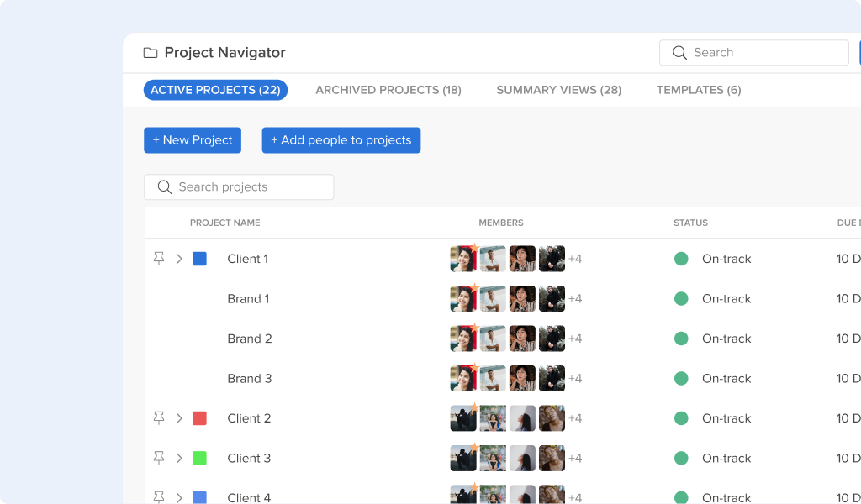The width and height of the screenshot is (861, 504).
Task: Click Add people to projects button
Action: (341, 140)
